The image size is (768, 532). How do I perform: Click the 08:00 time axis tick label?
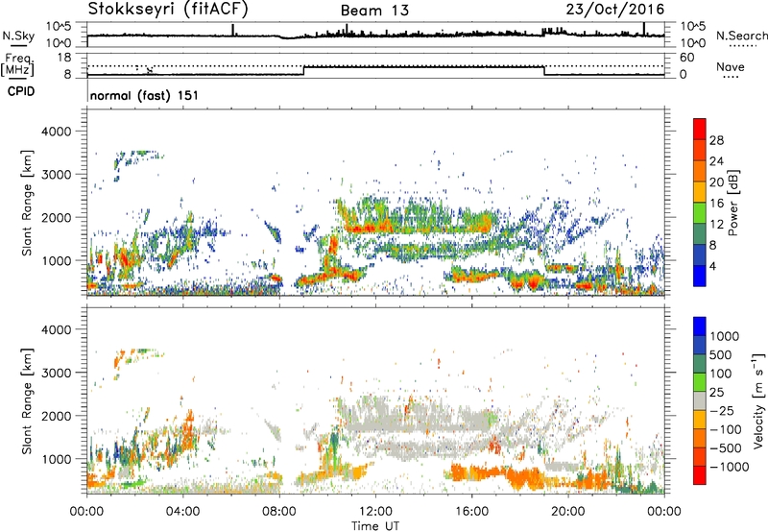click(279, 512)
